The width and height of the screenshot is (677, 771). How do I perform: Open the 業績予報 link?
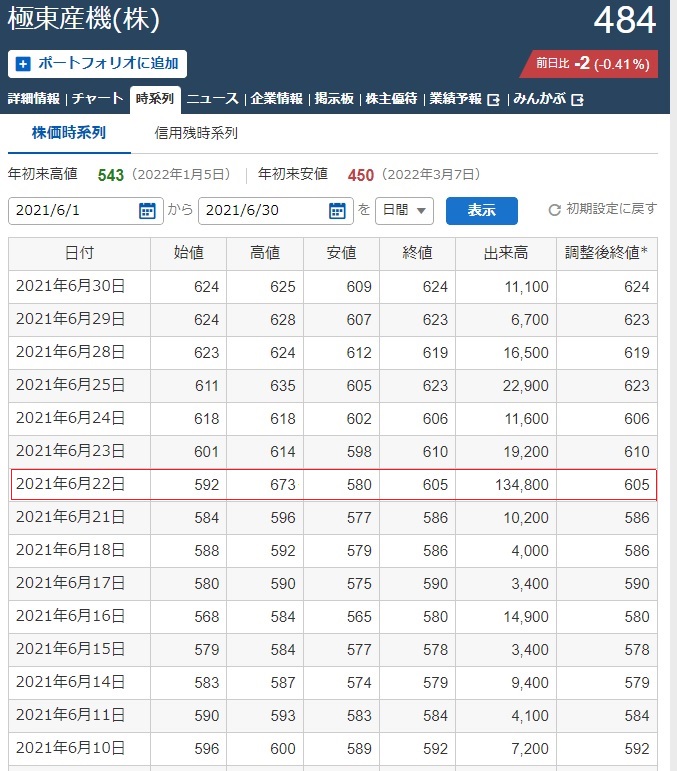(456, 99)
